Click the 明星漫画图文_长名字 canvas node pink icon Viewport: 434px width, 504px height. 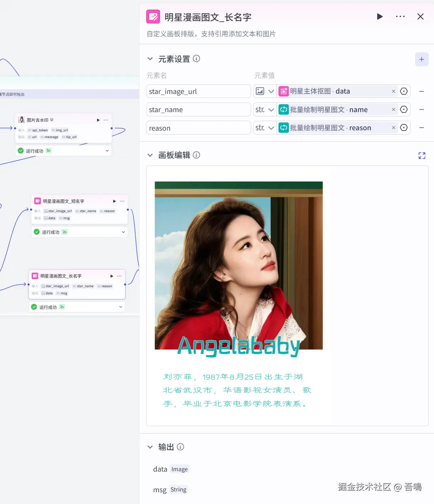tap(35, 276)
